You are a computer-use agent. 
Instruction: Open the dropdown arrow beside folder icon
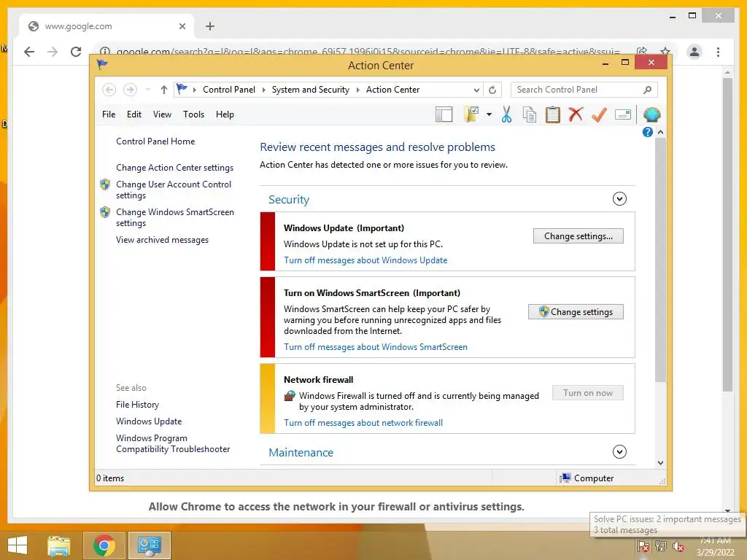click(x=489, y=114)
